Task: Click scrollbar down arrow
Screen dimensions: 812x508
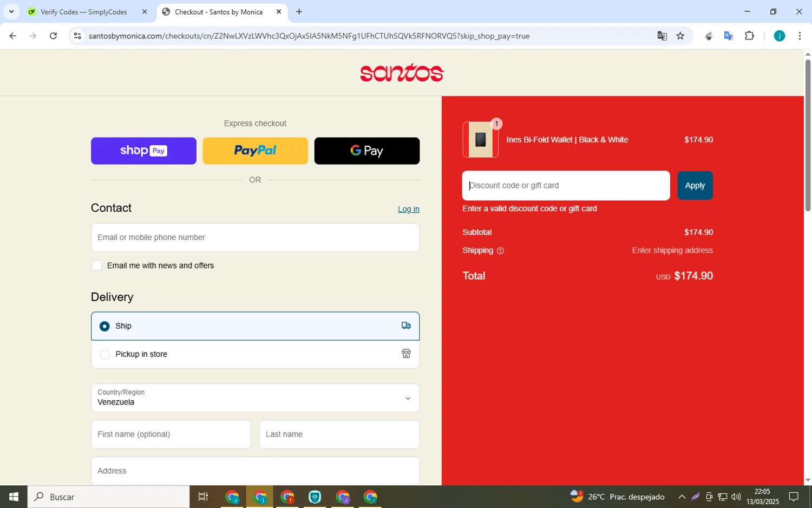Action: 808,480
